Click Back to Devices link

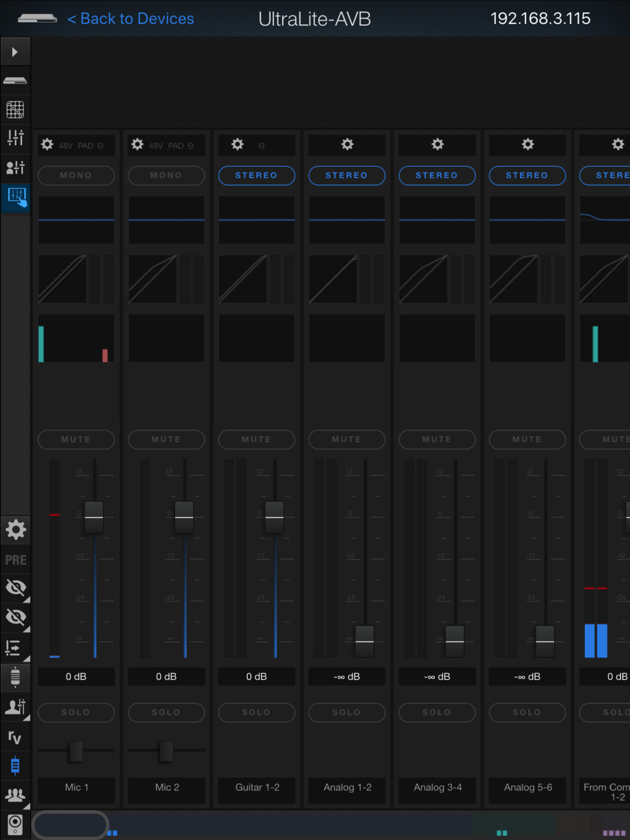pyautogui.click(x=131, y=19)
